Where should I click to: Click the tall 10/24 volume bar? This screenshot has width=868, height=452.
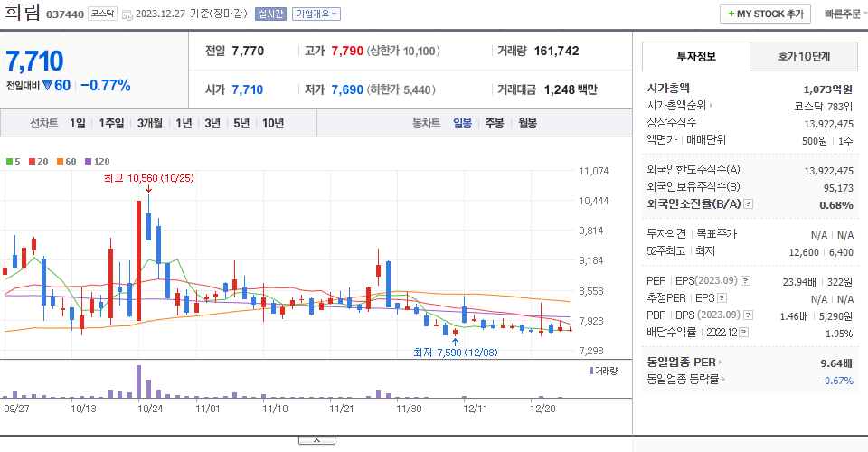139,381
